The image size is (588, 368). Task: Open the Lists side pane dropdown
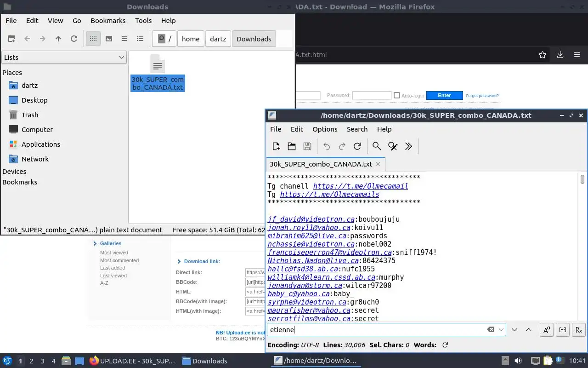point(64,57)
